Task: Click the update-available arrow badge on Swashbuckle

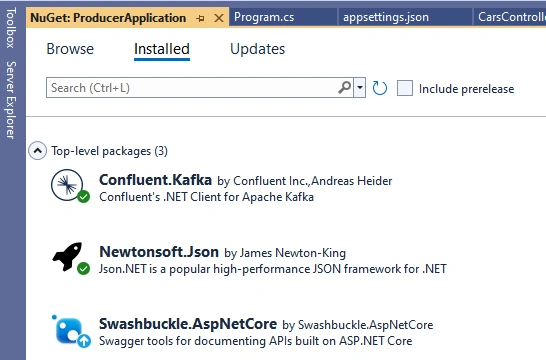Action: [x=84, y=341]
